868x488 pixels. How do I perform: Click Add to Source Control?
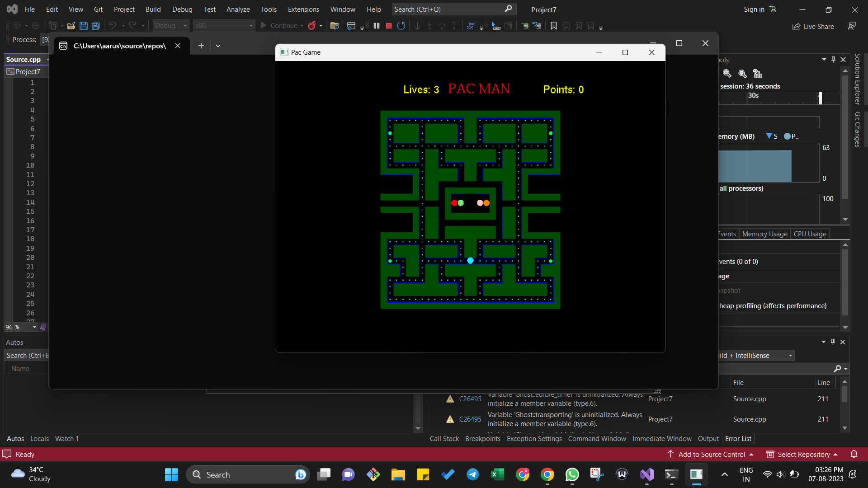(706, 454)
